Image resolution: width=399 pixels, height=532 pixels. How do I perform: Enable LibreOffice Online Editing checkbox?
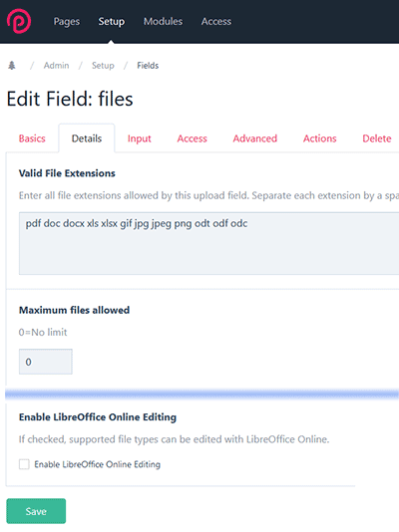click(24, 464)
